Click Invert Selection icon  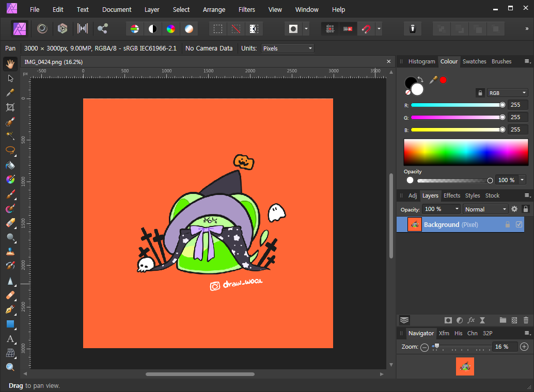click(x=254, y=29)
